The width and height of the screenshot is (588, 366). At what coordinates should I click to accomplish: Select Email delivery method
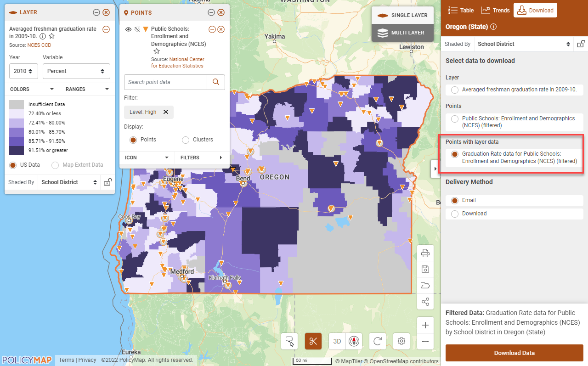click(x=455, y=201)
